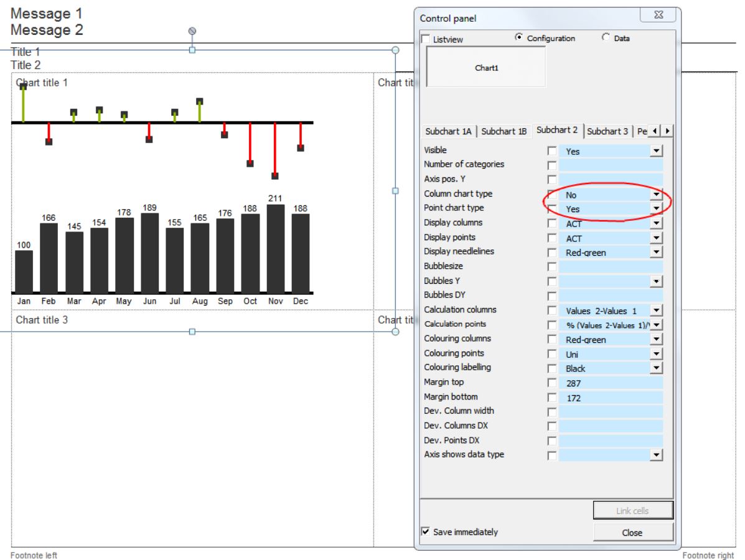Open the Visible dropdown showing Yes

click(656, 151)
